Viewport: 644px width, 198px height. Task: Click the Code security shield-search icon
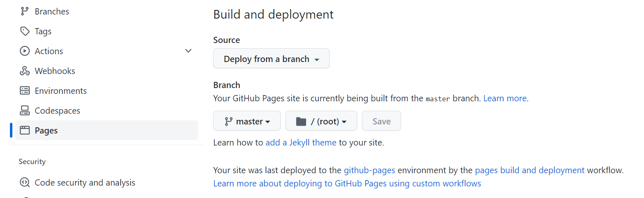(25, 183)
